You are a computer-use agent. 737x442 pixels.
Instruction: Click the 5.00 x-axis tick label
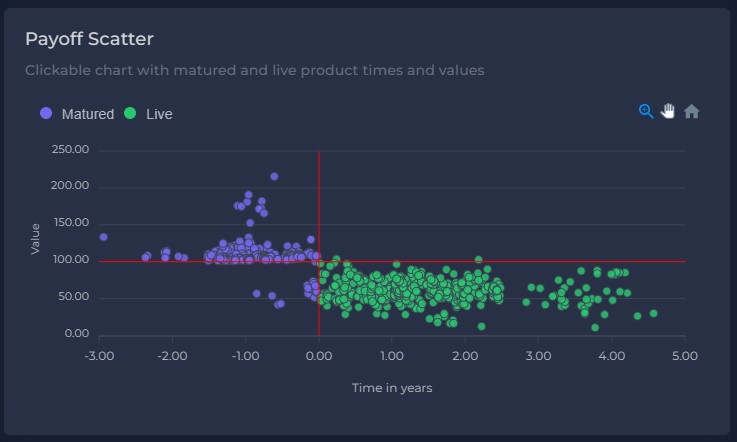tap(685, 356)
